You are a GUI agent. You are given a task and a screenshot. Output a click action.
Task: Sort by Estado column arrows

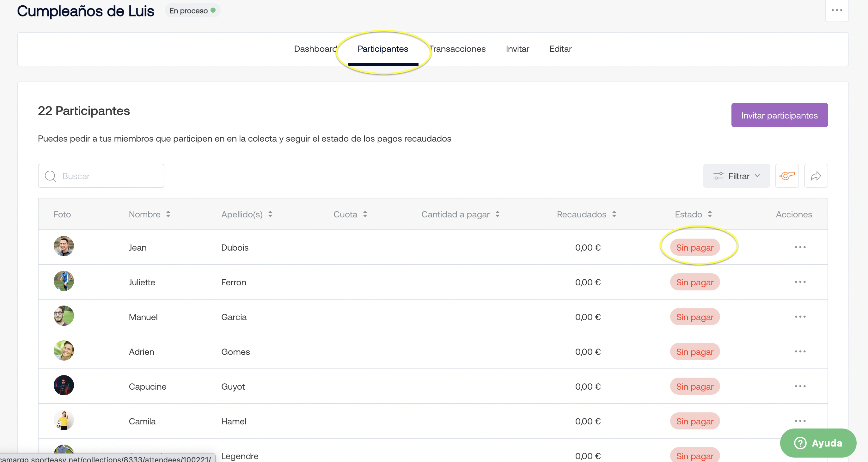[710, 214]
